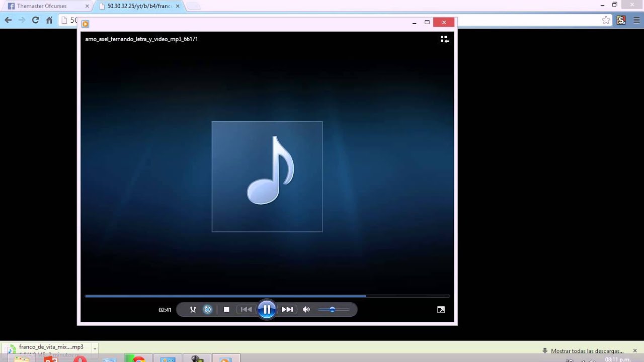644x362 pixels.
Task: Open a new Chrome tab
Action: click(x=193, y=7)
